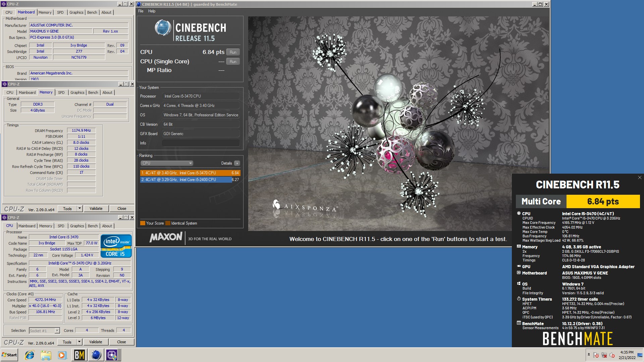Image resolution: width=644 pixels, height=362 pixels.
Task: Click the DRAM Frequency value 1174.9 MHz
Action: click(x=81, y=131)
